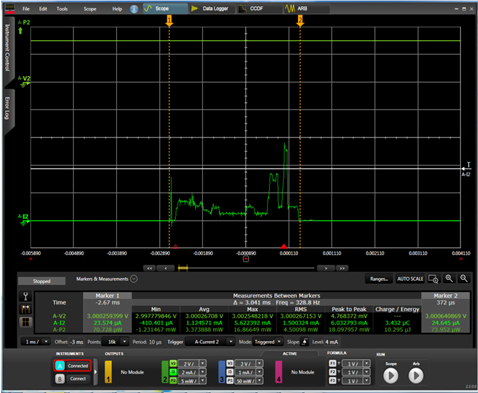Open the 1 ms/ time base dropdown
This screenshot has height=393, width=478.
pyautogui.click(x=36, y=342)
